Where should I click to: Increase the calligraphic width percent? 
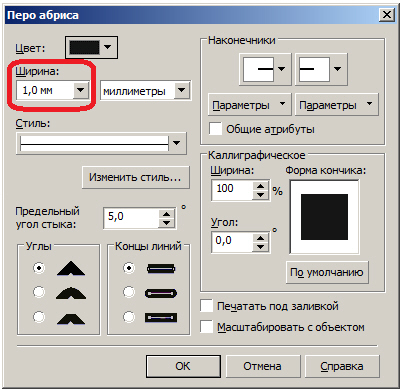click(260, 186)
